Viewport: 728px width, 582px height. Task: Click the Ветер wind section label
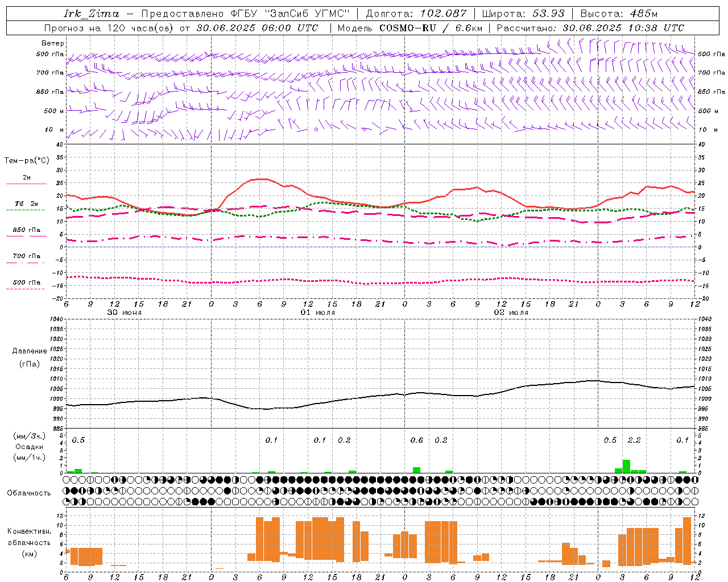pos(53,43)
